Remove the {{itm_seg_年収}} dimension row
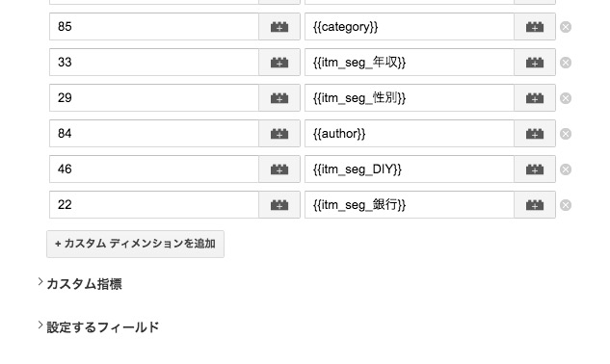Screen dimensions: 610x364 coord(566,63)
